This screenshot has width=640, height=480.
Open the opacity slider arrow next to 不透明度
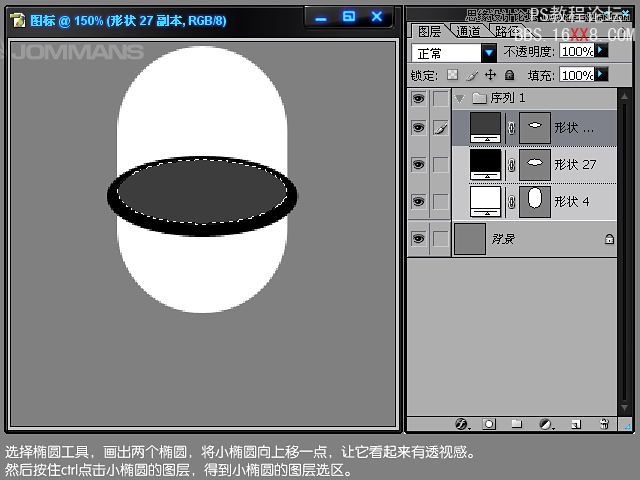pos(601,50)
